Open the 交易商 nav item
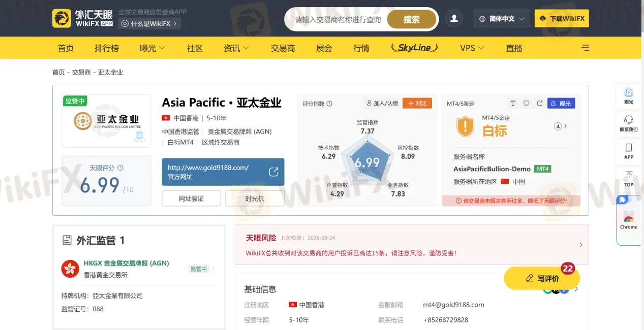The image size is (644, 330). coord(283,48)
